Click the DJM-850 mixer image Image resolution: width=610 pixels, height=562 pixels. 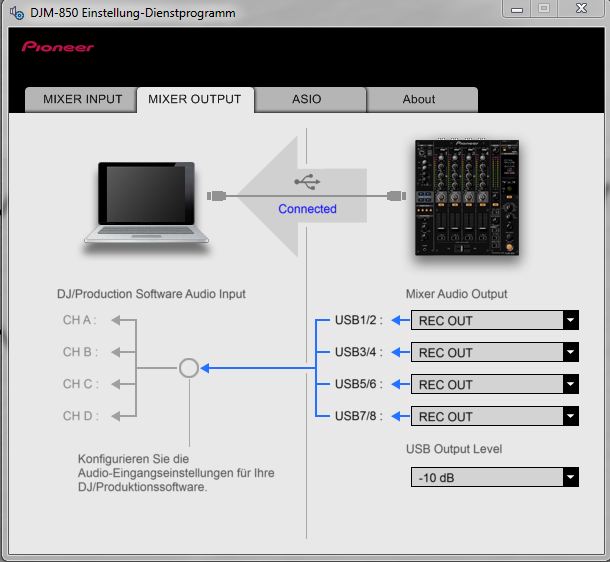pos(467,197)
